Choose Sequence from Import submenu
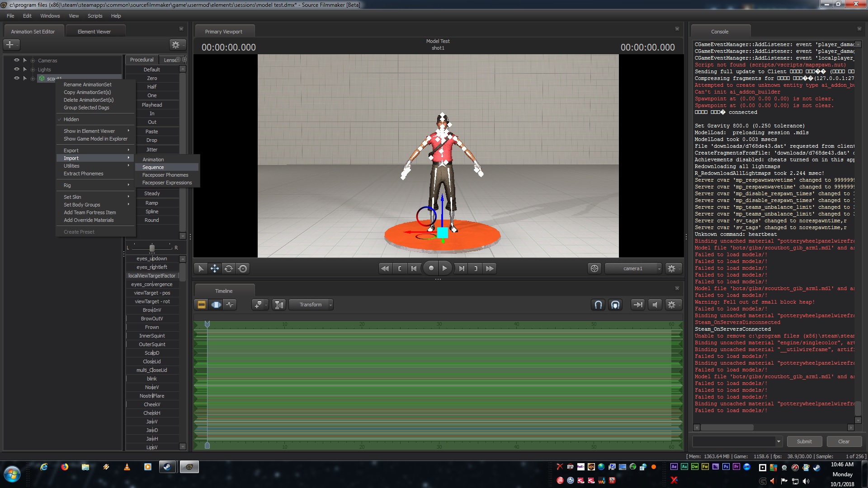 pyautogui.click(x=153, y=167)
